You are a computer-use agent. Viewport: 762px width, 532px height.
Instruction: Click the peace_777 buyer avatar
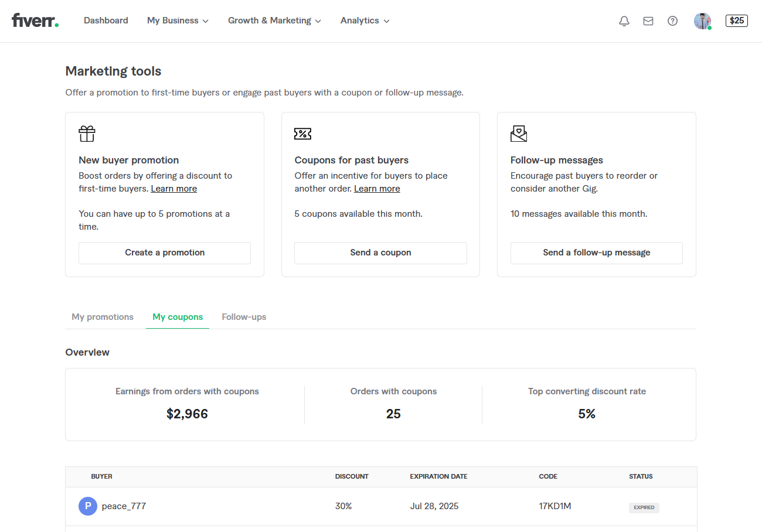tap(88, 506)
